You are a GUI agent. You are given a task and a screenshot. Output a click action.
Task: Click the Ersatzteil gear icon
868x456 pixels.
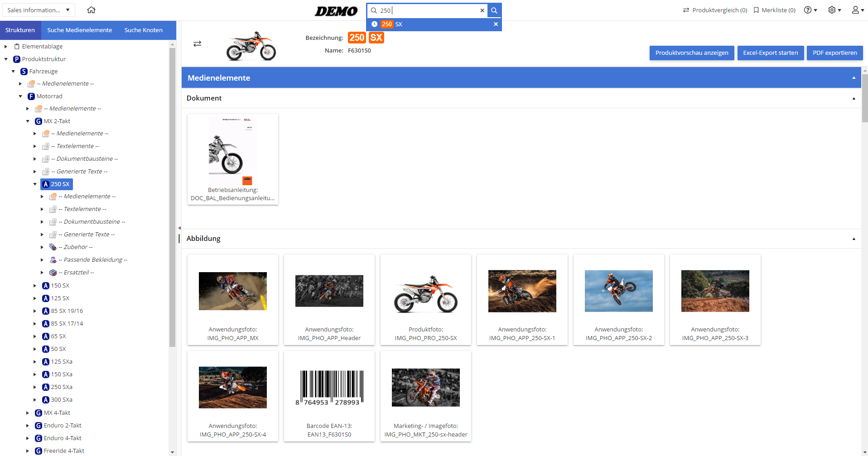pyautogui.click(x=53, y=273)
